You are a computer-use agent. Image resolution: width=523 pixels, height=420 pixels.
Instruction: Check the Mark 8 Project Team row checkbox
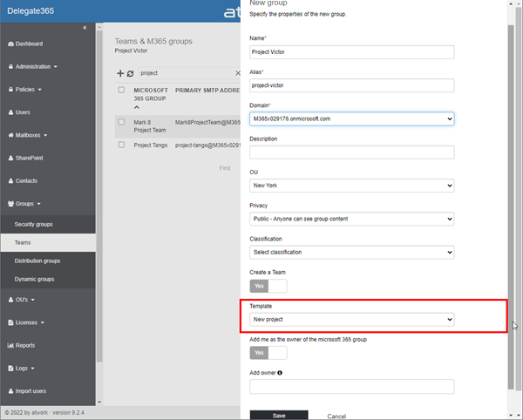point(121,122)
